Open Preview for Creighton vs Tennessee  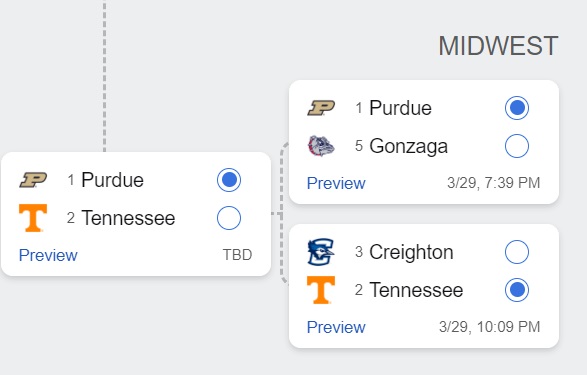click(336, 327)
